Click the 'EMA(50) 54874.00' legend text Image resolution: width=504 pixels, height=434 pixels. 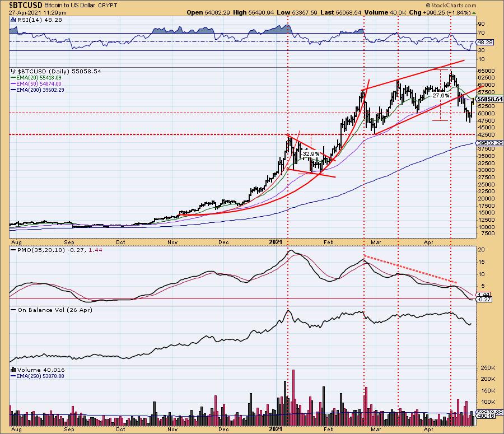(x=39, y=84)
